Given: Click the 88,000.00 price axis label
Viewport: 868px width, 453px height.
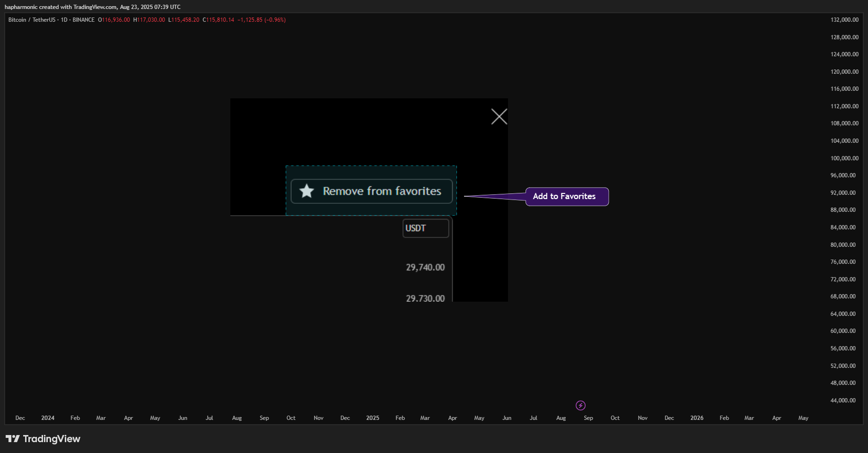Looking at the screenshot, I should point(843,210).
